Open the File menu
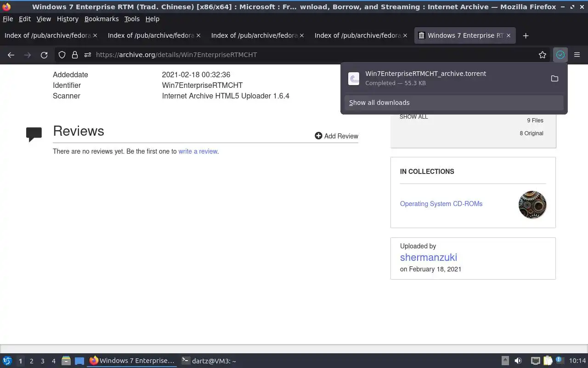588x368 pixels. click(x=8, y=19)
